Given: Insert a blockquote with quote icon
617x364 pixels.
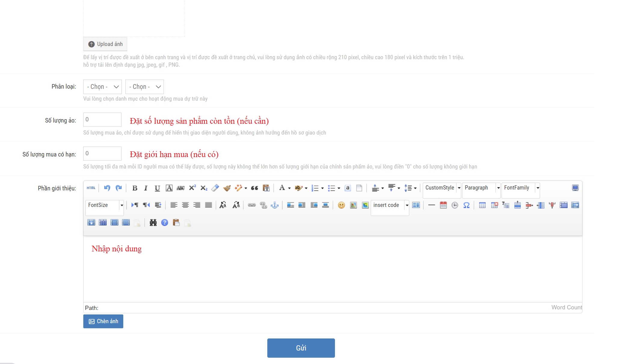Looking at the screenshot, I should pyautogui.click(x=254, y=188).
